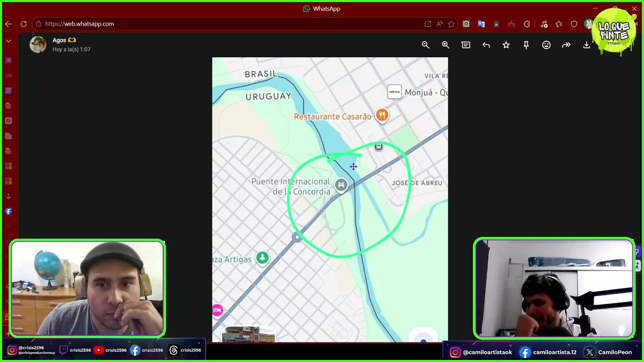Open the pink weather extension icon
The width and height of the screenshot is (644, 362).
tap(512, 24)
